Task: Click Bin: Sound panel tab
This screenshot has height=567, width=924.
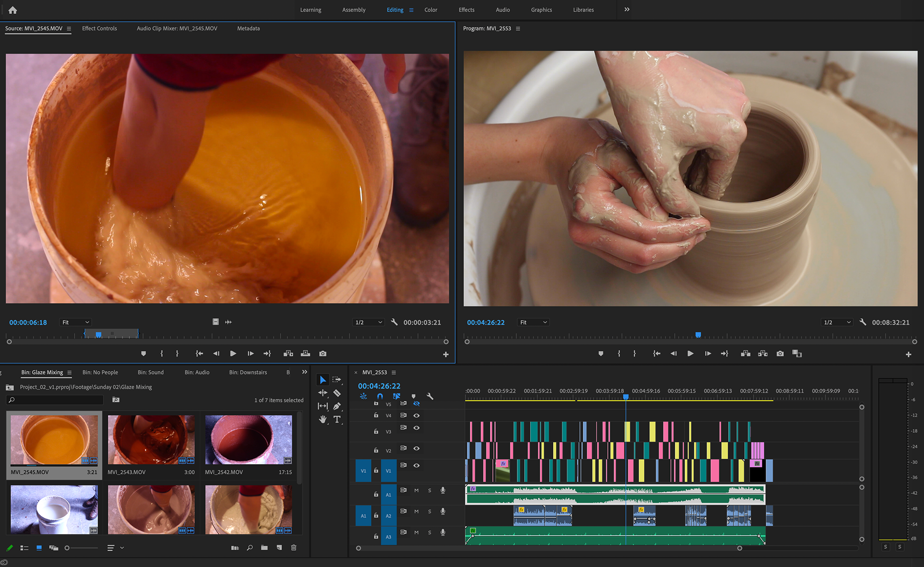Action: pos(150,373)
